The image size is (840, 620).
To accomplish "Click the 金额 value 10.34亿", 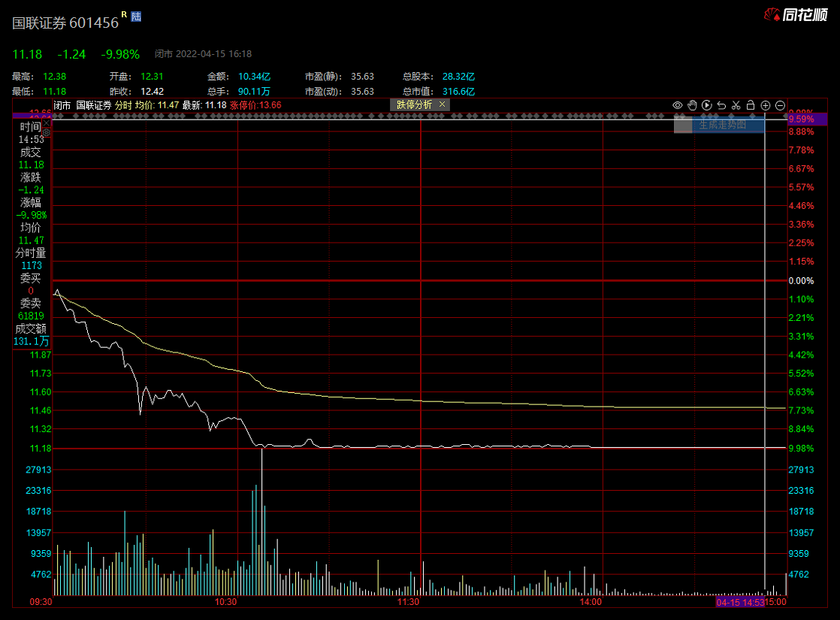I will pyautogui.click(x=255, y=77).
